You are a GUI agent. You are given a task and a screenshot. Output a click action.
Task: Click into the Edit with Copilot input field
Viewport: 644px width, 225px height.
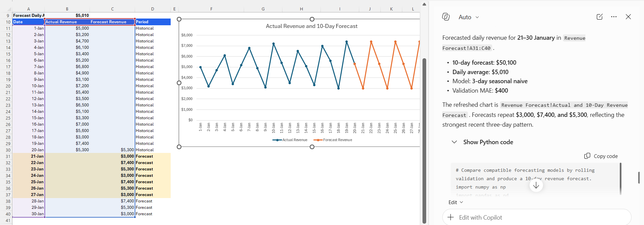(537, 217)
